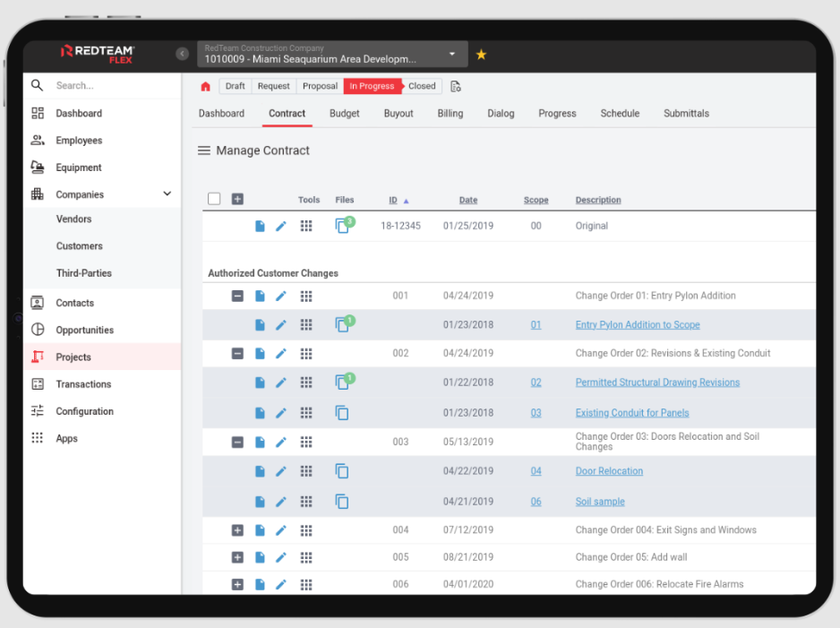Screen dimensions: 840x628
Task: Open the Soil sample link
Action: pos(600,501)
